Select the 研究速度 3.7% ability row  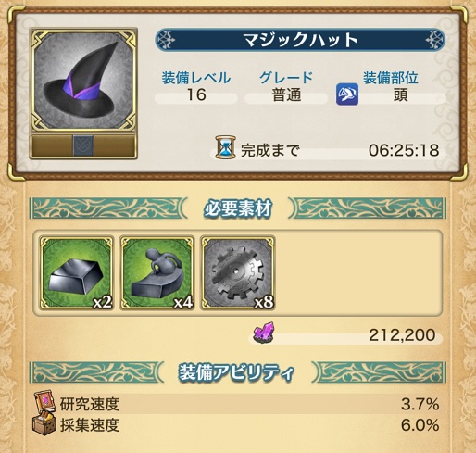pos(238,404)
